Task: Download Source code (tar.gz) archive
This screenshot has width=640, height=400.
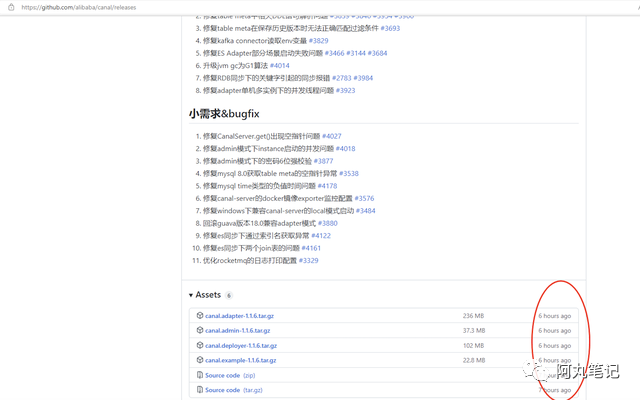Action: coord(223,390)
